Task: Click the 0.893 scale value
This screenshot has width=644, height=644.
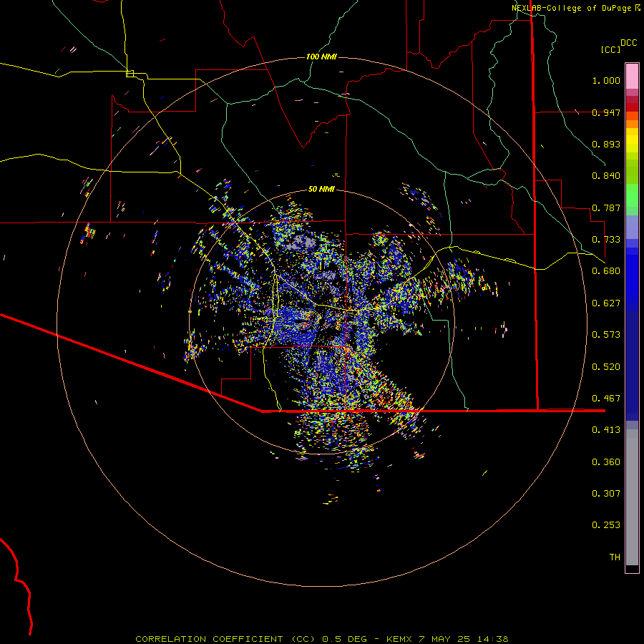Action: coord(606,144)
